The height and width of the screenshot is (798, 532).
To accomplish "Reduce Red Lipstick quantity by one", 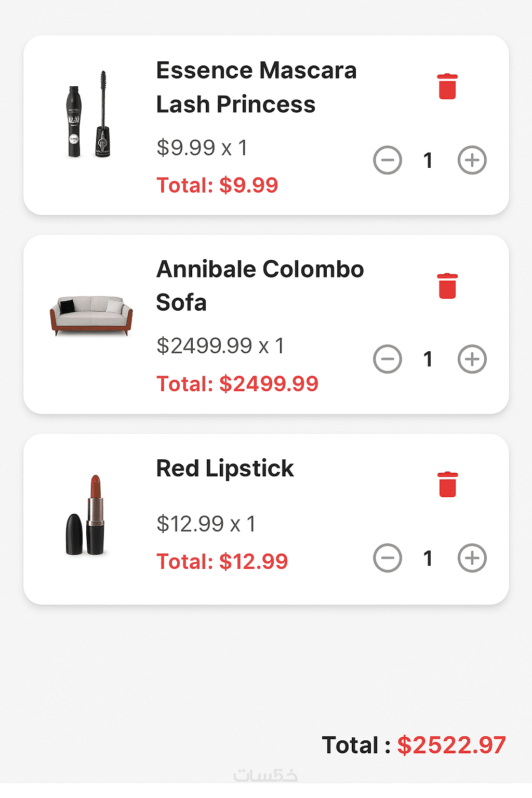I will tap(388, 558).
